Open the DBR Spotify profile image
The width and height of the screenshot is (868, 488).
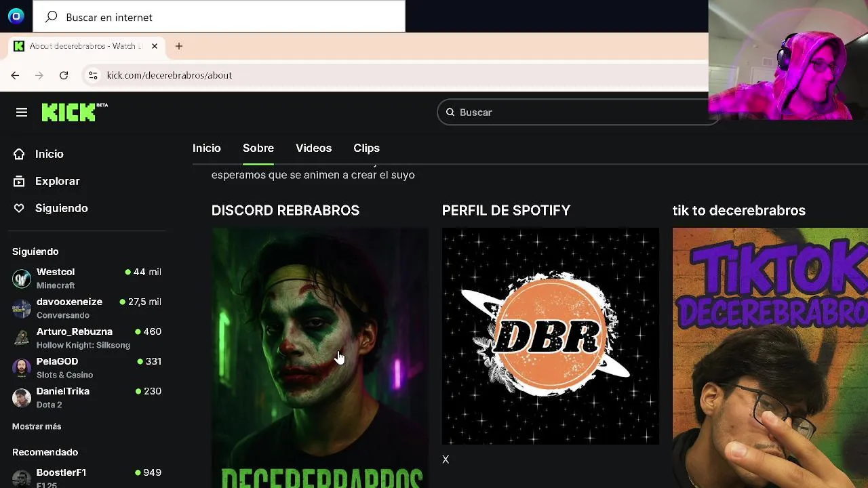551,336
